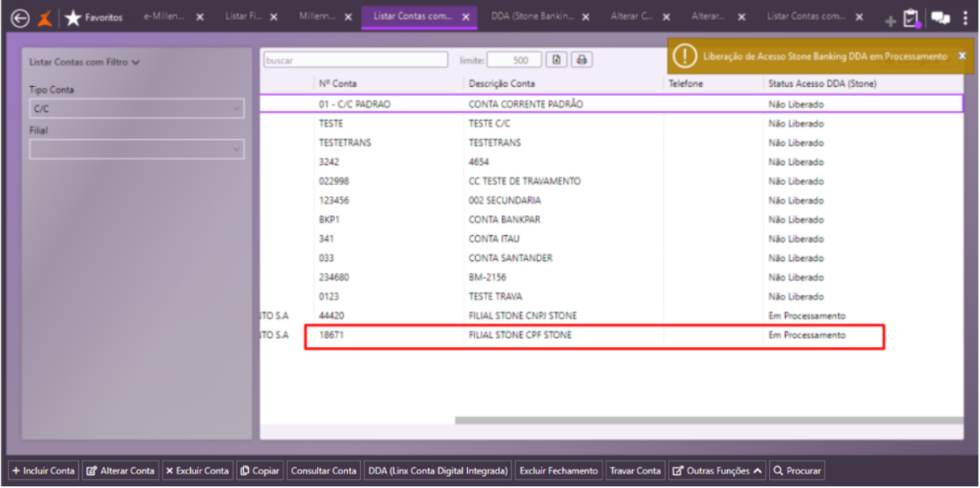Click the back arrow icon
980x488 pixels.
point(19,18)
